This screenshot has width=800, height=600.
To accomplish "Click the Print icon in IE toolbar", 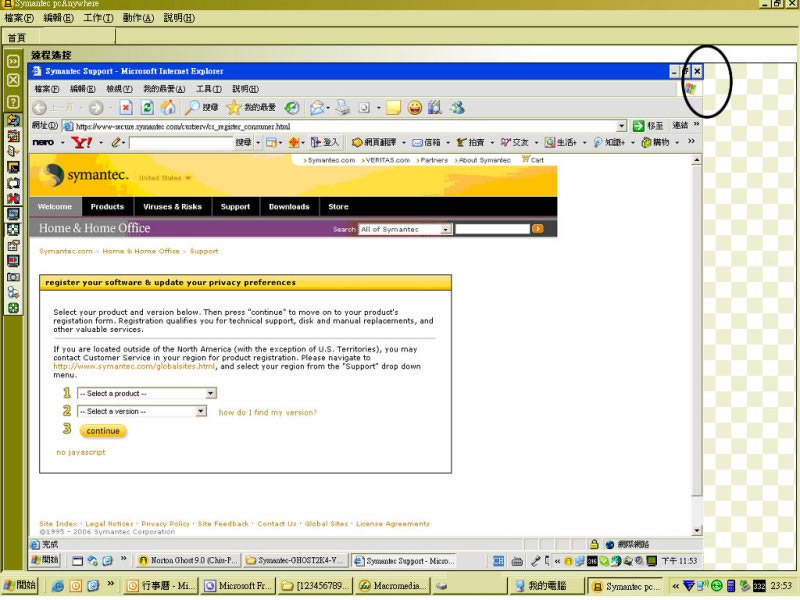I will point(342,108).
